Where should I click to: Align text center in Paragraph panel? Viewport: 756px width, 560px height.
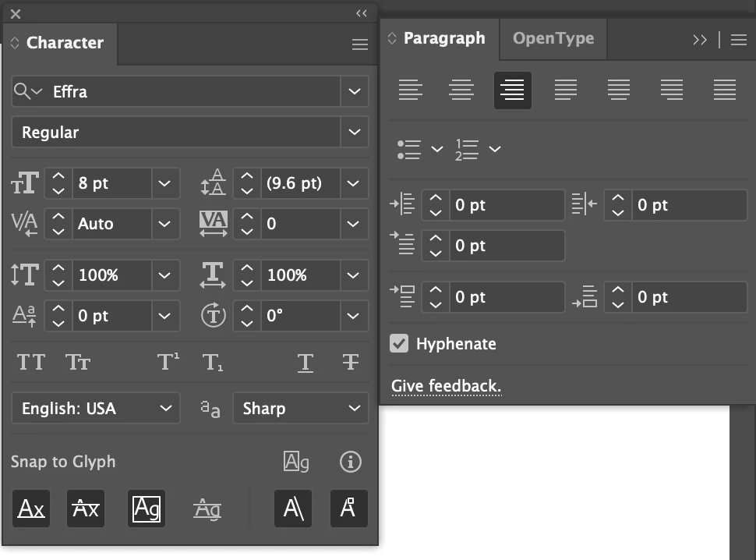[x=461, y=90]
